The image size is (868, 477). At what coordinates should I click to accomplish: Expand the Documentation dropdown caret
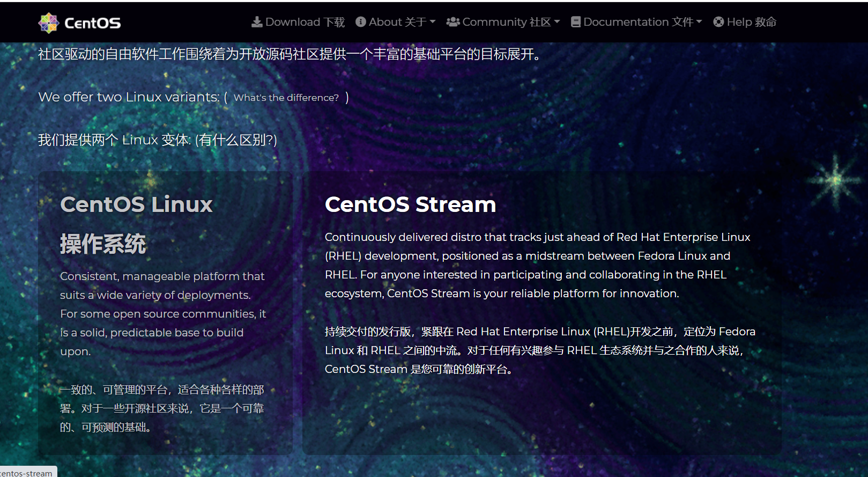tap(699, 22)
